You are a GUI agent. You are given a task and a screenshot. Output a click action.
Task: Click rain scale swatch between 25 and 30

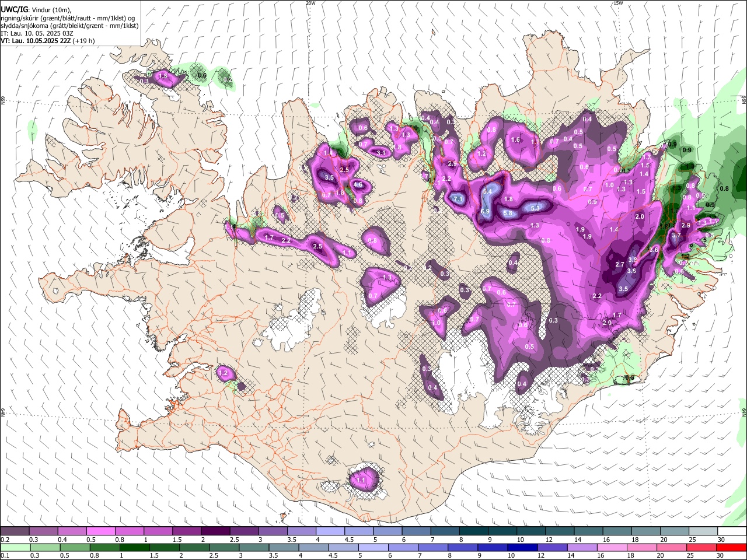point(702,547)
